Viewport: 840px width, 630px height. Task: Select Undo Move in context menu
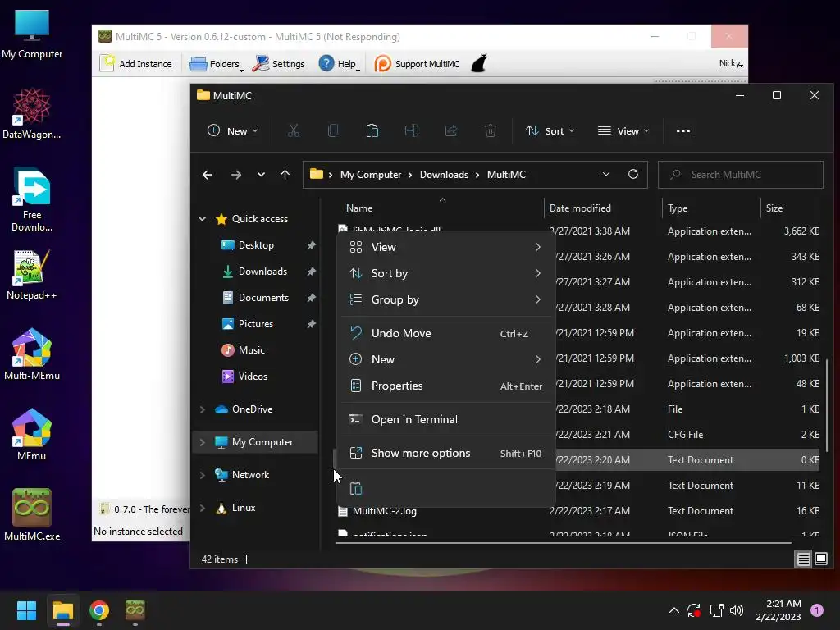445,333
